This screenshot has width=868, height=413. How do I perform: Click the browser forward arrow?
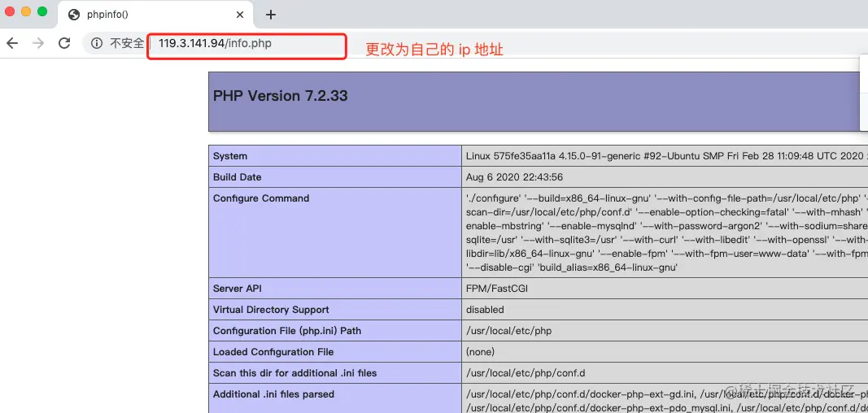(38, 43)
